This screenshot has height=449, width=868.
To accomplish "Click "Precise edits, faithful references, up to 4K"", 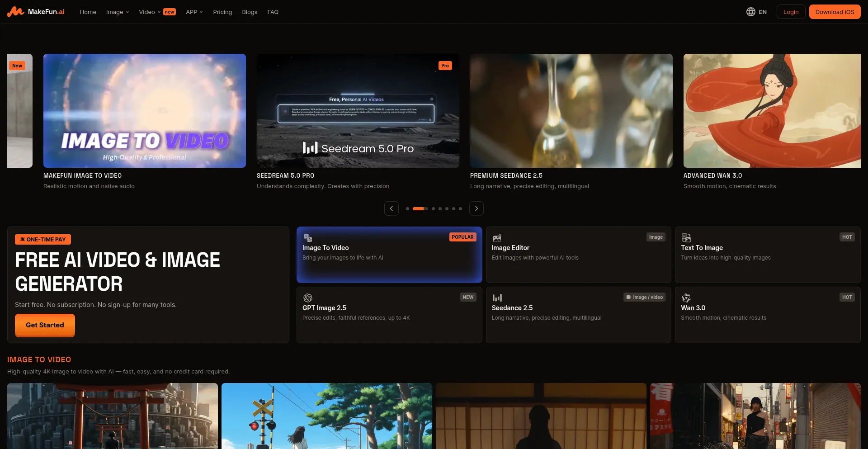I will point(356,318).
